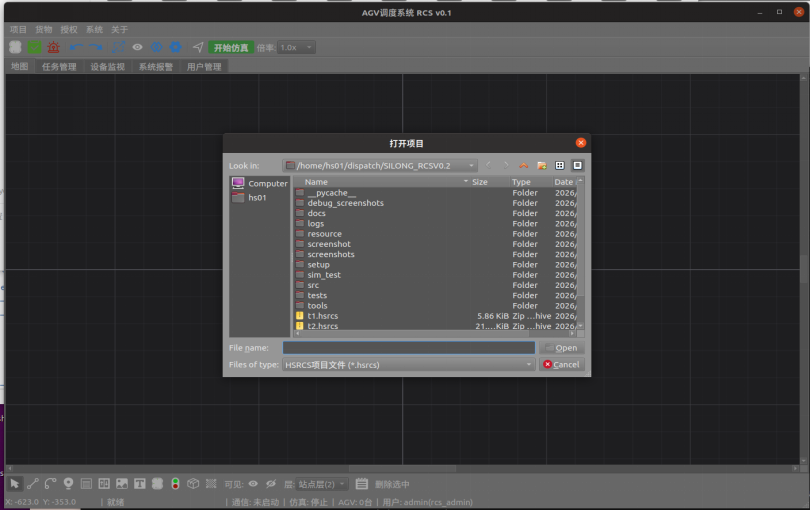Click the Open button in dialog
The height and width of the screenshot is (510, 810).
coord(562,348)
